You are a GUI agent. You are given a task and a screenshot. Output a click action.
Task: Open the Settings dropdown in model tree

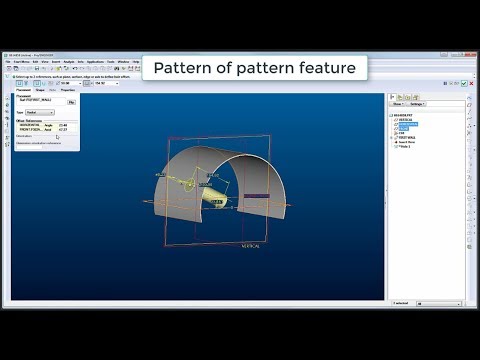416,104
